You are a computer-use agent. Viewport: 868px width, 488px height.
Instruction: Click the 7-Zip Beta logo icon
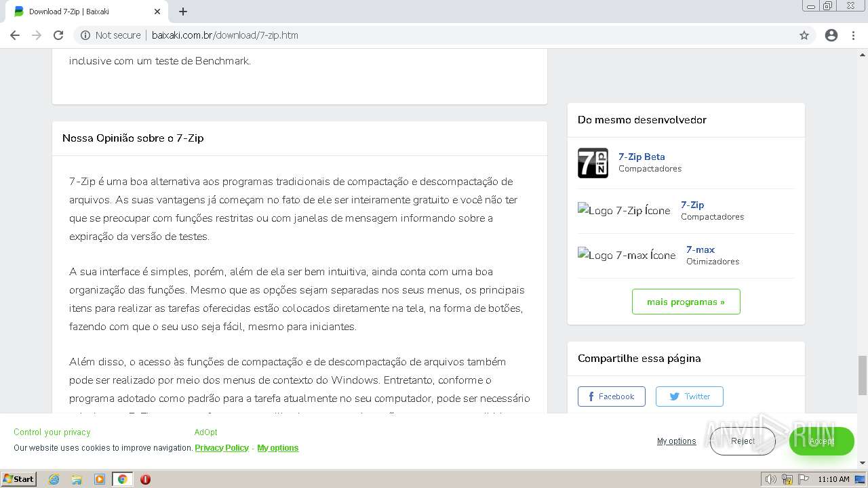(x=593, y=163)
